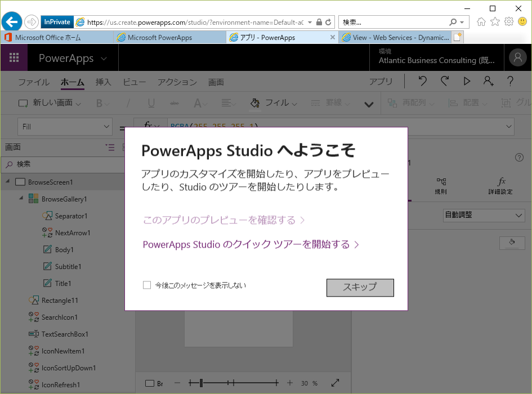Image resolution: width=532 pixels, height=394 pixels.
Task: Click the tree view list icon in the screens panel
Action: [x=110, y=147]
